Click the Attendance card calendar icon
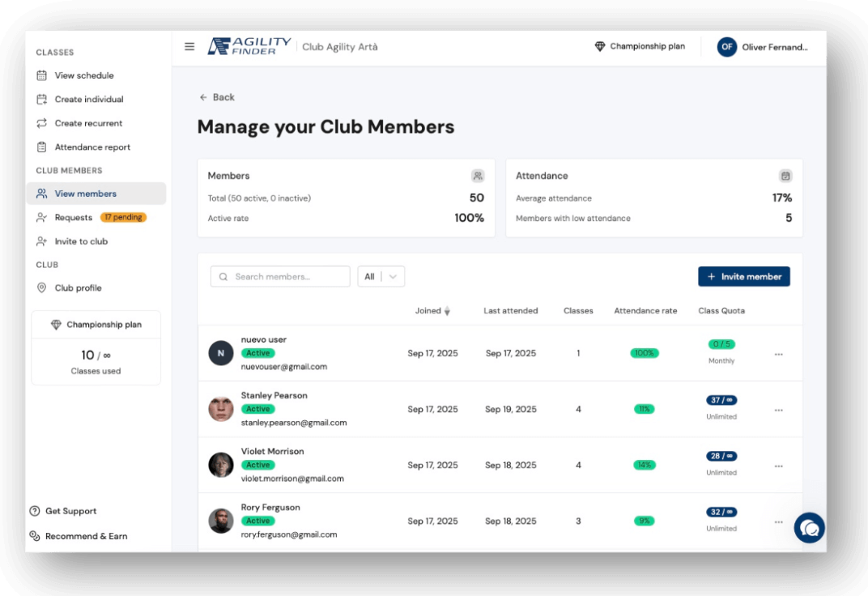The image size is (868, 596). pyautogui.click(x=785, y=176)
